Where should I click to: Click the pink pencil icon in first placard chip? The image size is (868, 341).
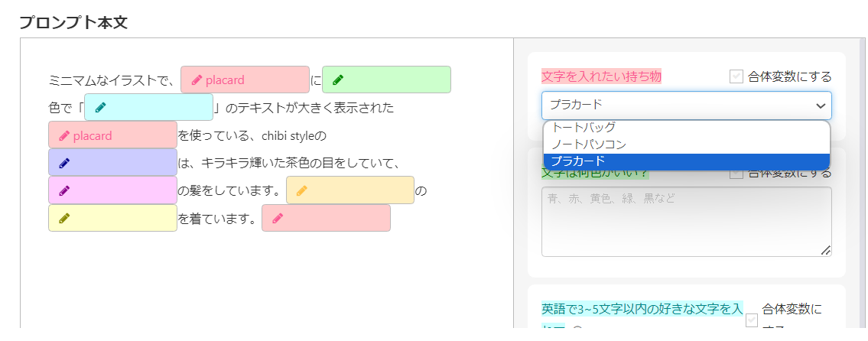tap(197, 80)
